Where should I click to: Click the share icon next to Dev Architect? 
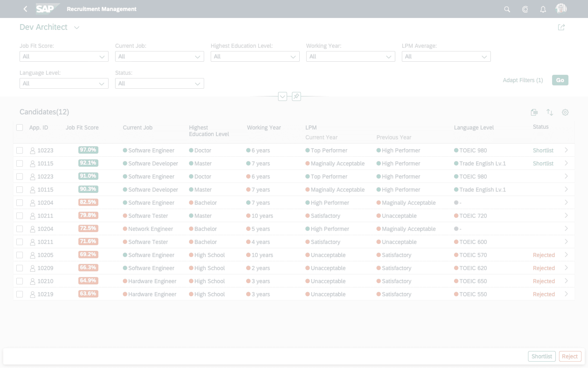point(561,27)
